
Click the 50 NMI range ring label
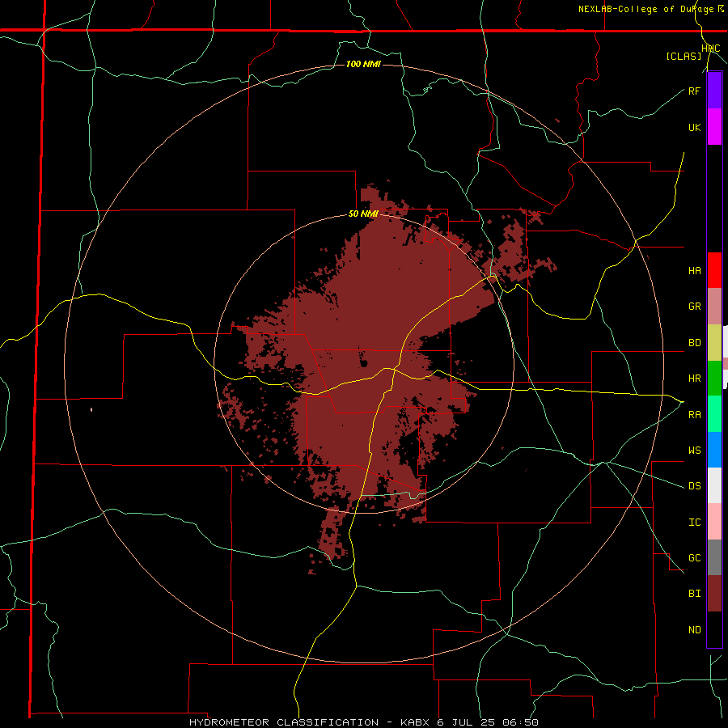363,214
